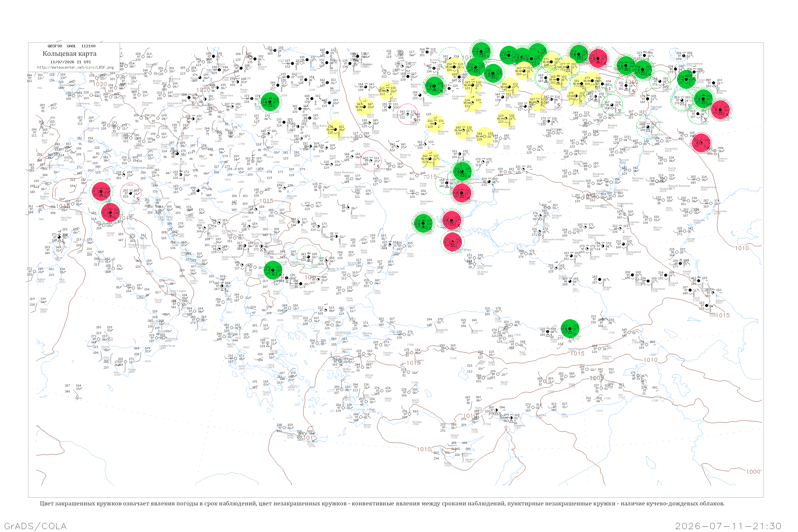Click the "Мироновка 33466" station label
The width and height of the screenshot is (798, 532).
(x=439, y=168)
